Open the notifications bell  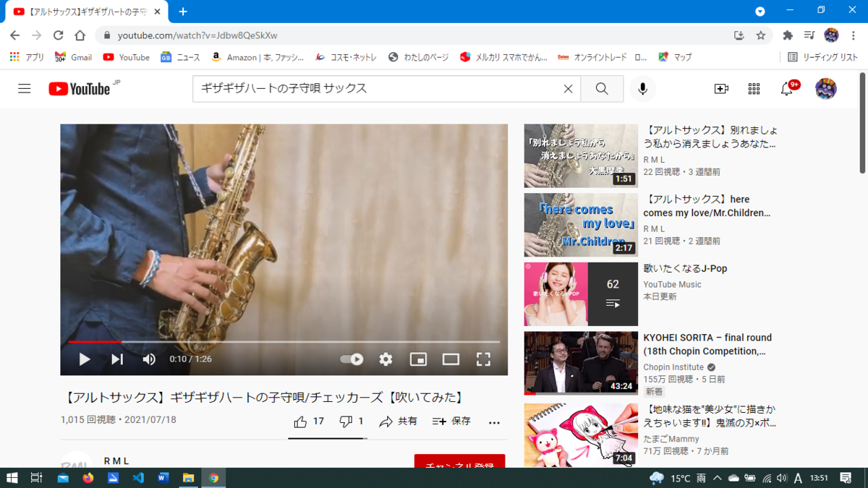click(x=786, y=88)
